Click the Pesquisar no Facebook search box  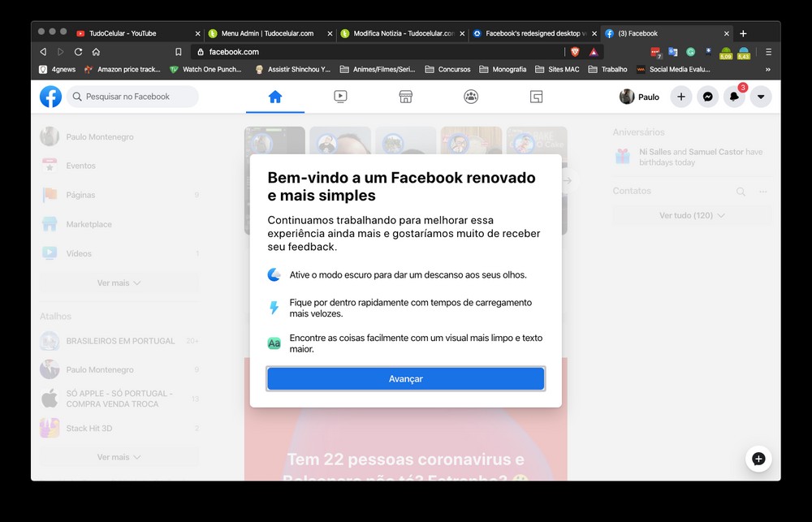(132, 97)
